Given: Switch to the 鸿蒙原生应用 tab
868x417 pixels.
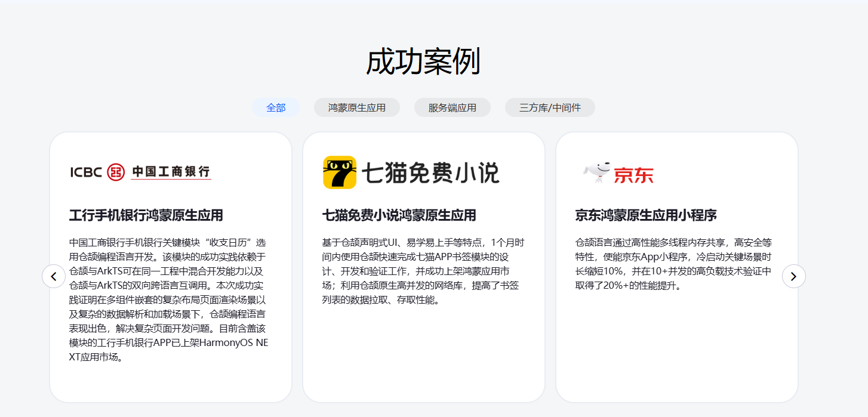Looking at the screenshot, I should pyautogui.click(x=357, y=108).
